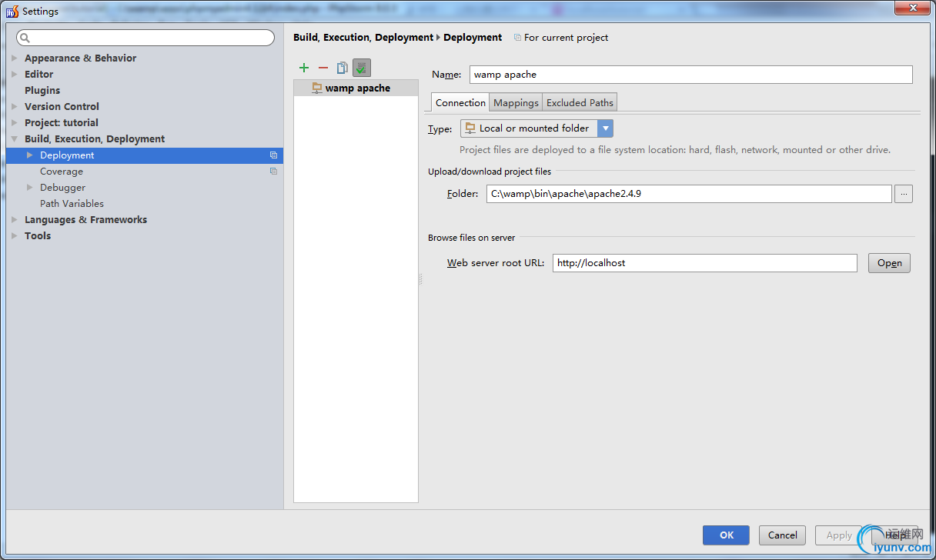936x560 pixels.
Task: Click the For current project icon
Action: point(517,38)
